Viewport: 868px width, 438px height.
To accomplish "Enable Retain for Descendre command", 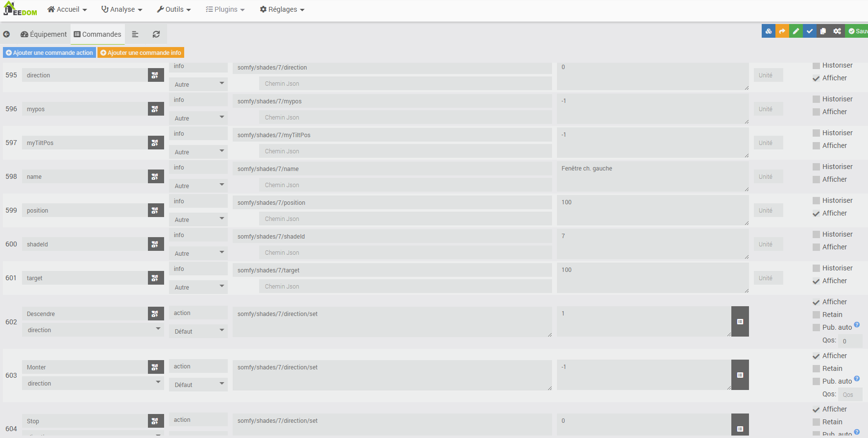I will (x=816, y=315).
